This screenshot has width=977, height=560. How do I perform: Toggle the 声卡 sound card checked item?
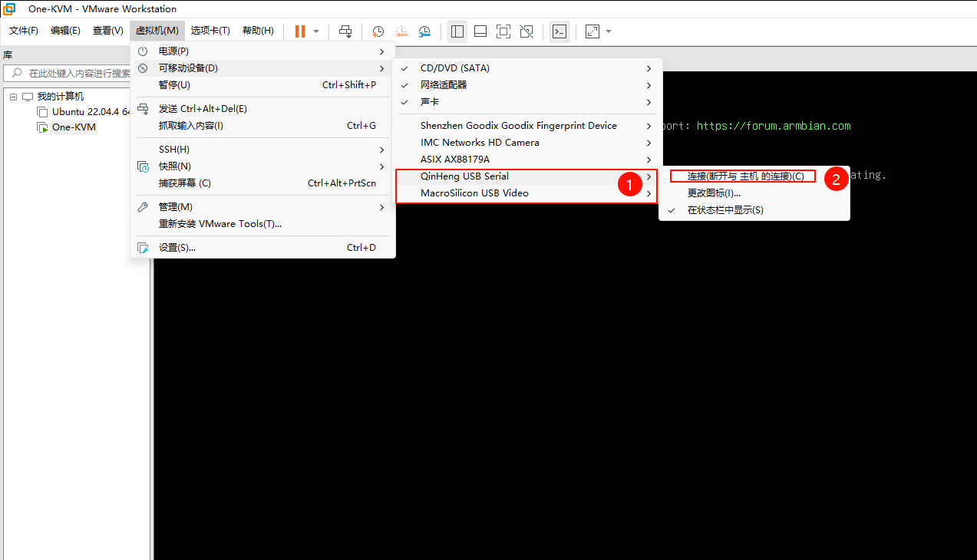[429, 102]
